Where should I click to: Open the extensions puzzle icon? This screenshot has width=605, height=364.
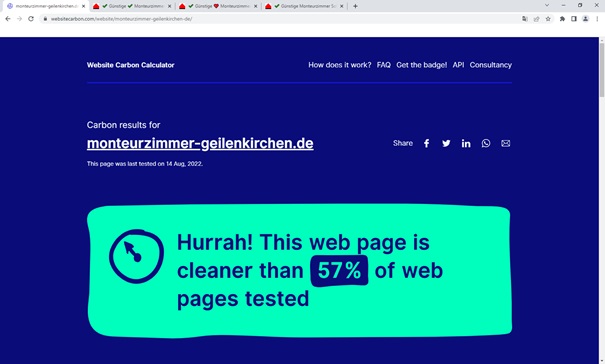click(x=562, y=19)
